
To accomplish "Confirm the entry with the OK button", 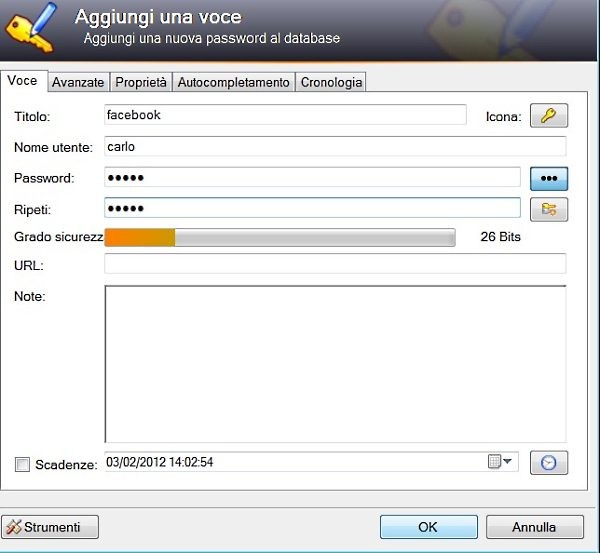I will 427,527.
